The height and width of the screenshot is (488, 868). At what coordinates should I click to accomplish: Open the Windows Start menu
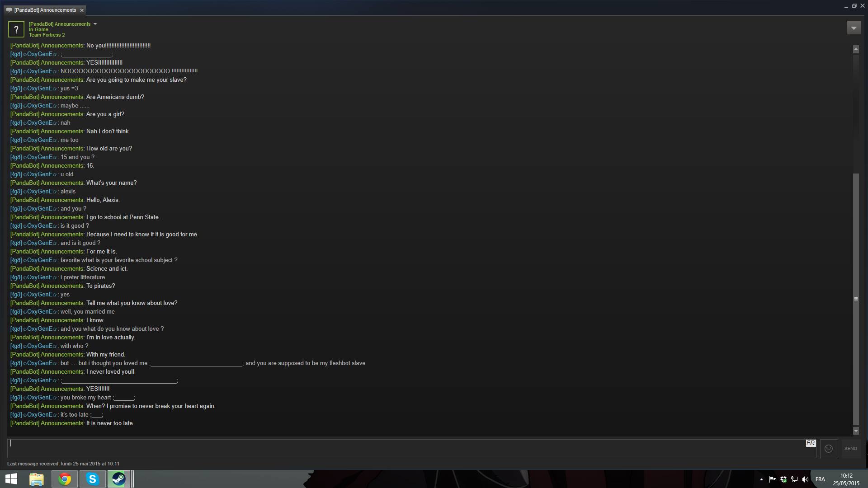[x=11, y=479]
